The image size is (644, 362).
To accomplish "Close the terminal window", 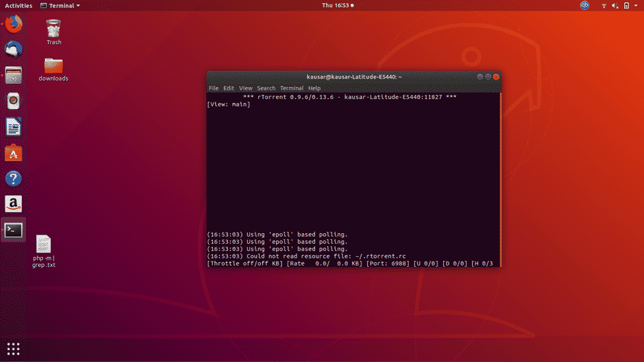I will tap(496, 77).
